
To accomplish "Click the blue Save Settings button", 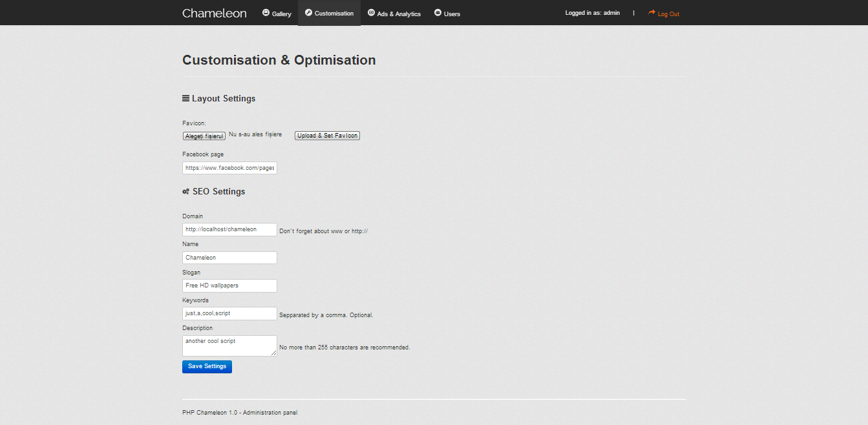I will tap(207, 366).
